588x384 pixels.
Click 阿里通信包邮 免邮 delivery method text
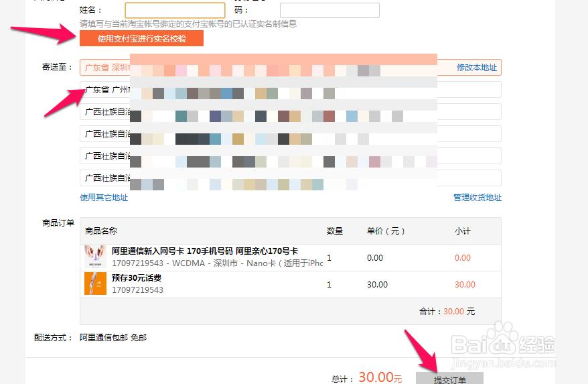tap(113, 338)
